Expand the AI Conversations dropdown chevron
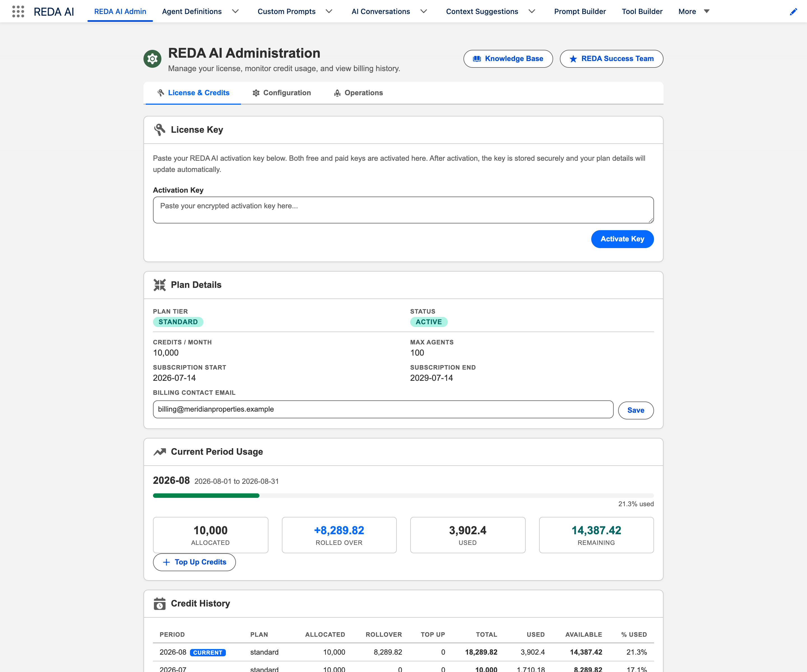The image size is (807, 672). click(423, 11)
